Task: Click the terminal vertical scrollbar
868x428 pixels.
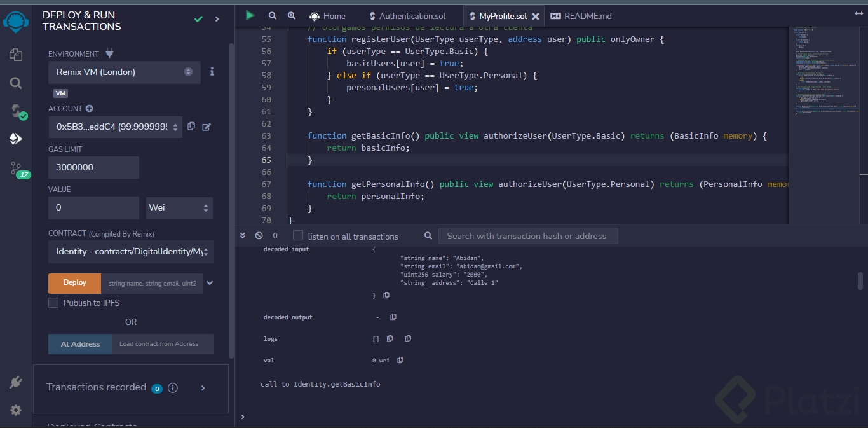Action: [860, 280]
